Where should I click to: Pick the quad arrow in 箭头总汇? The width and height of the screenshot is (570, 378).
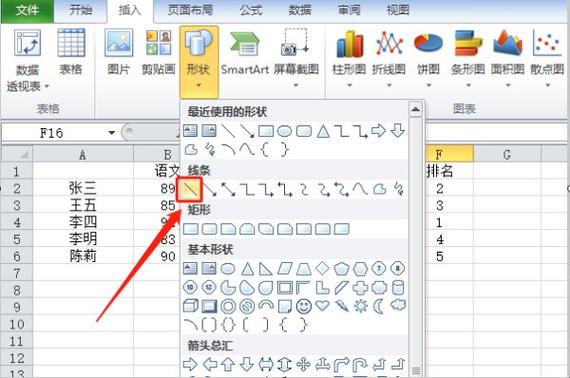(304, 364)
